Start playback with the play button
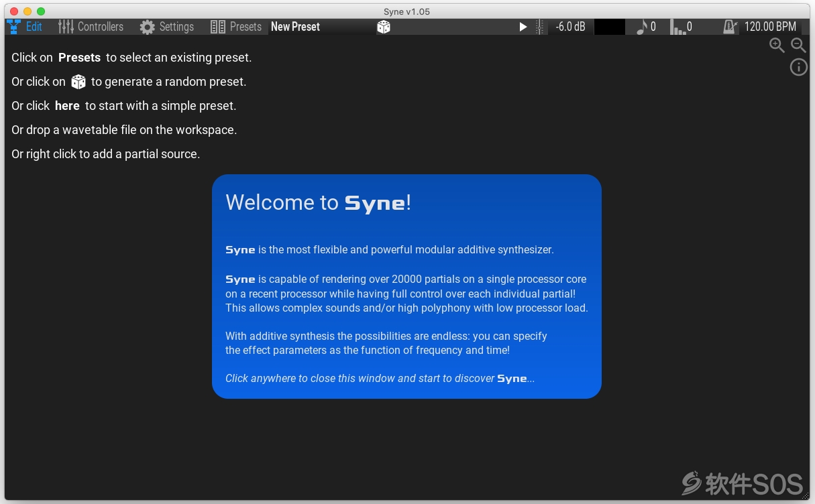This screenshot has width=815, height=504. 523,27
